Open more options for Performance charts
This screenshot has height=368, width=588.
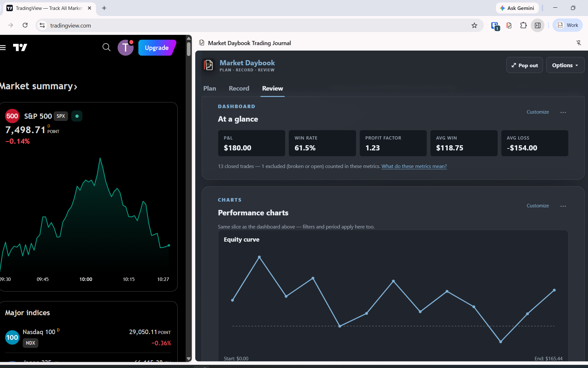(x=563, y=206)
